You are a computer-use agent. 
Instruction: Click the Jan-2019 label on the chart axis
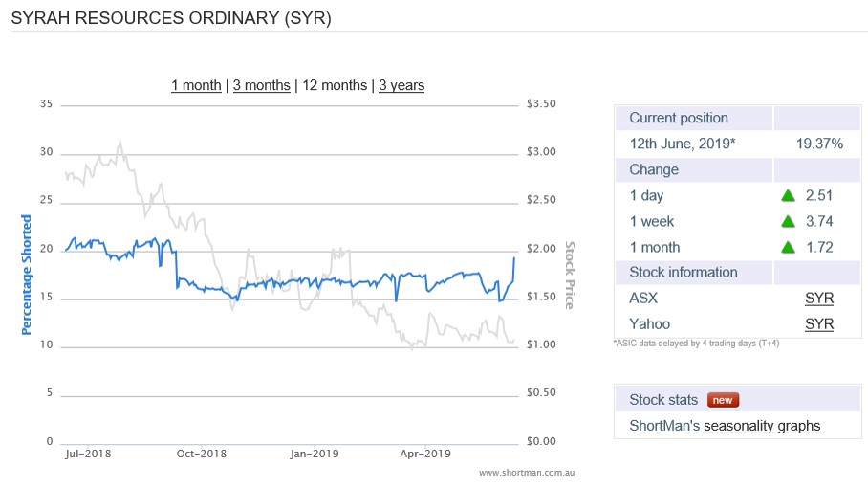pos(315,454)
